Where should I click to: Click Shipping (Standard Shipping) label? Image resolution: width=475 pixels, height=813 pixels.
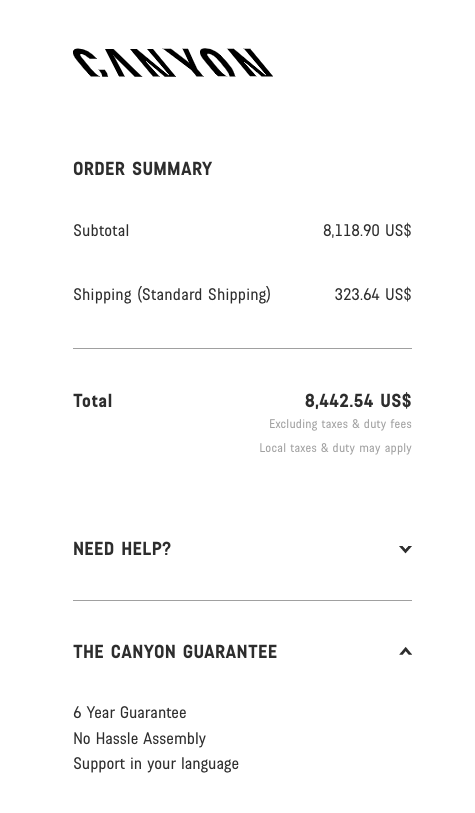[172, 295]
